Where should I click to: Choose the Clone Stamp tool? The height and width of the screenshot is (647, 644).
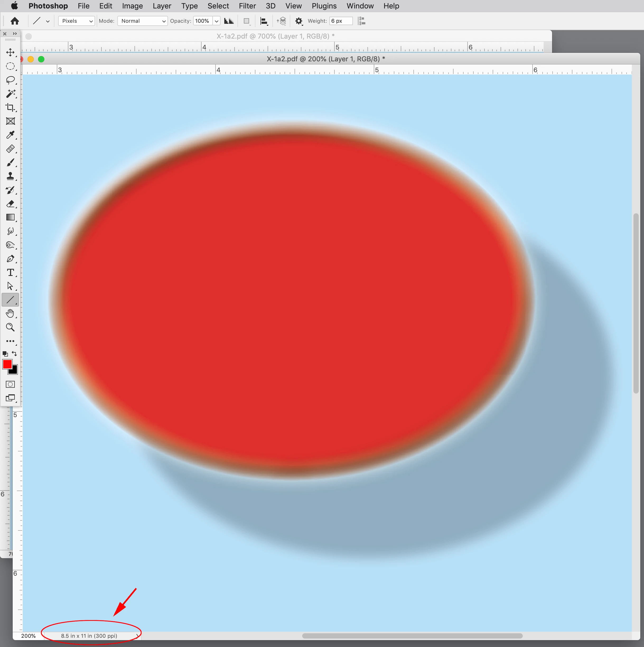[x=10, y=176]
